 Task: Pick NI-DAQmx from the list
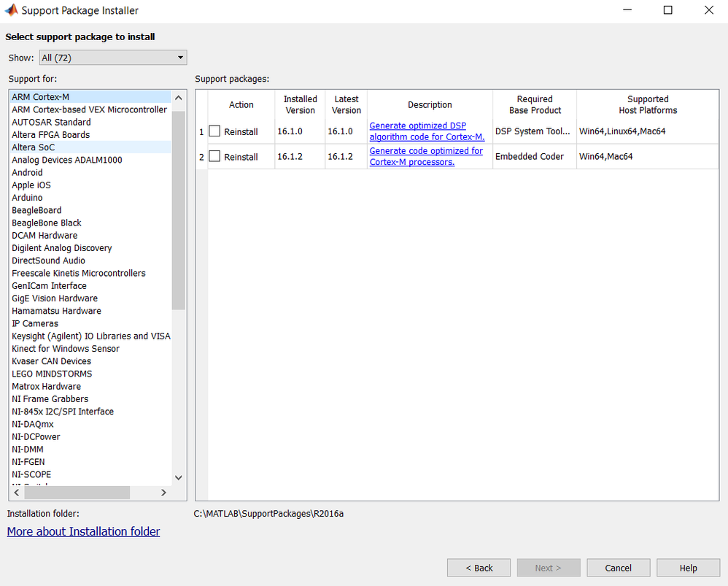click(90, 424)
